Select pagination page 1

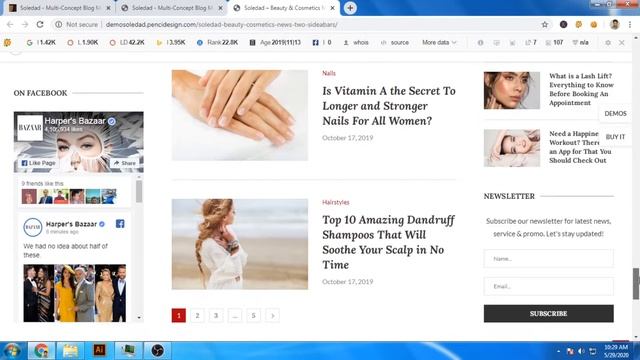[x=179, y=316]
